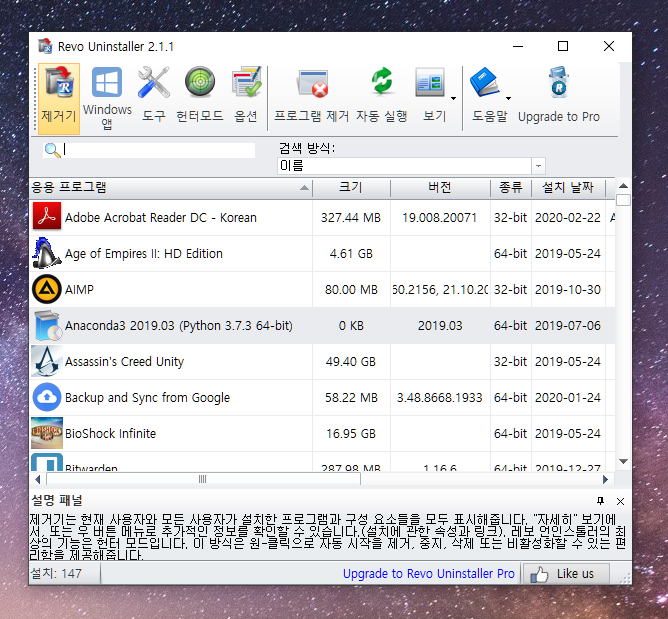The image size is (668, 619).
Task: Click the vertical scrollbar up arrow
Action: click(x=623, y=186)
